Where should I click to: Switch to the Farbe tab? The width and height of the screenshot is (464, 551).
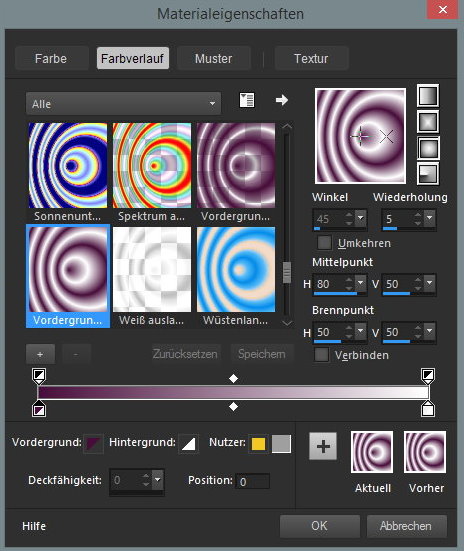(51, 58)
